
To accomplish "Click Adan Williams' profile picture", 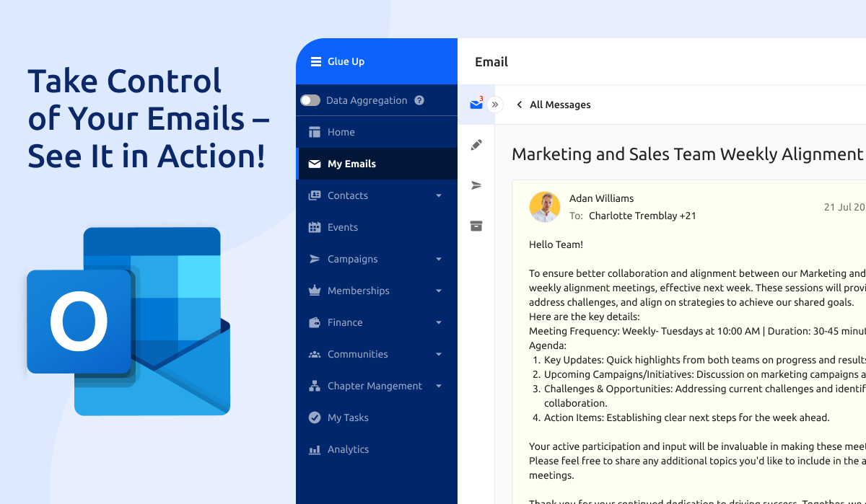I will pos(545,207).
